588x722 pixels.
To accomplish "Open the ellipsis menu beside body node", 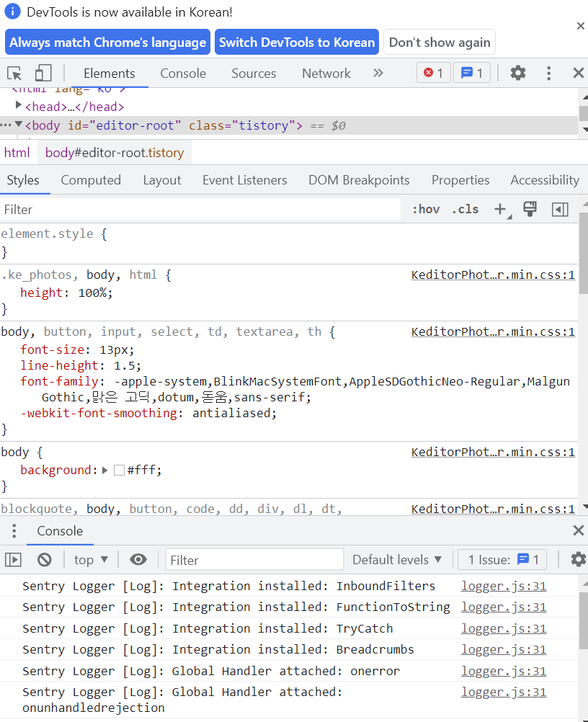I will [x=6, y=125].
